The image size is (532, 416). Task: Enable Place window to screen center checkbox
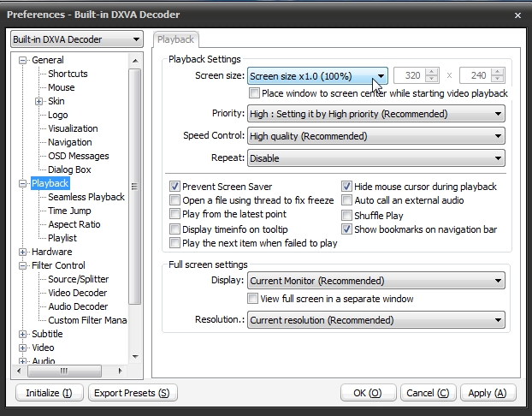tap(254, 93)
